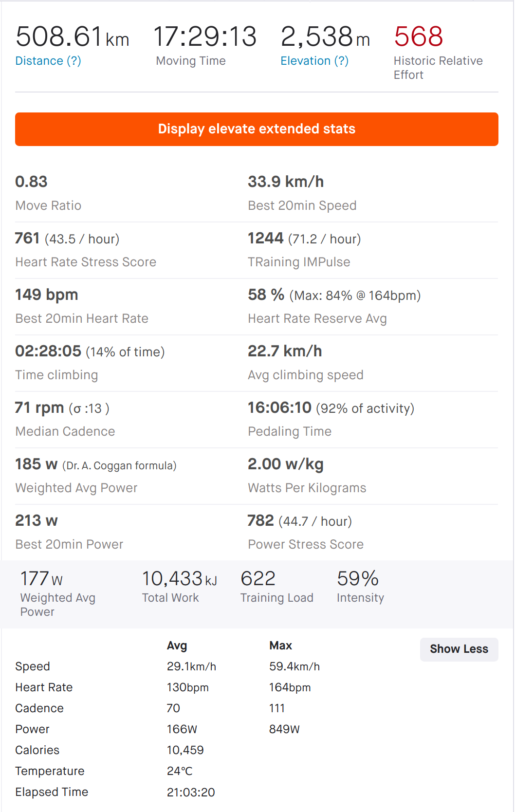The image size is (515, 812).
Task: Click the Elapsed Time 21:03:20 value
Action: coord(191,793)
